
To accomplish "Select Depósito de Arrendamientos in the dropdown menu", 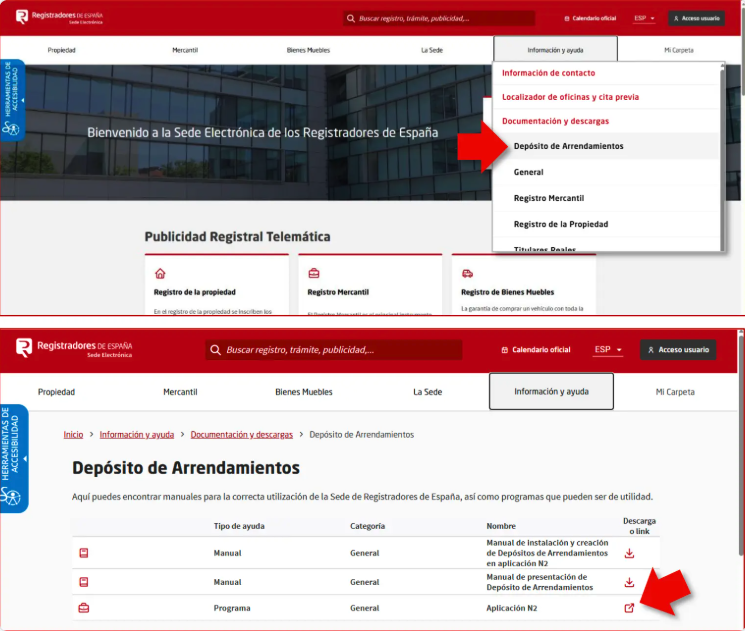I will pyautogui.click(x=568, y=146).
